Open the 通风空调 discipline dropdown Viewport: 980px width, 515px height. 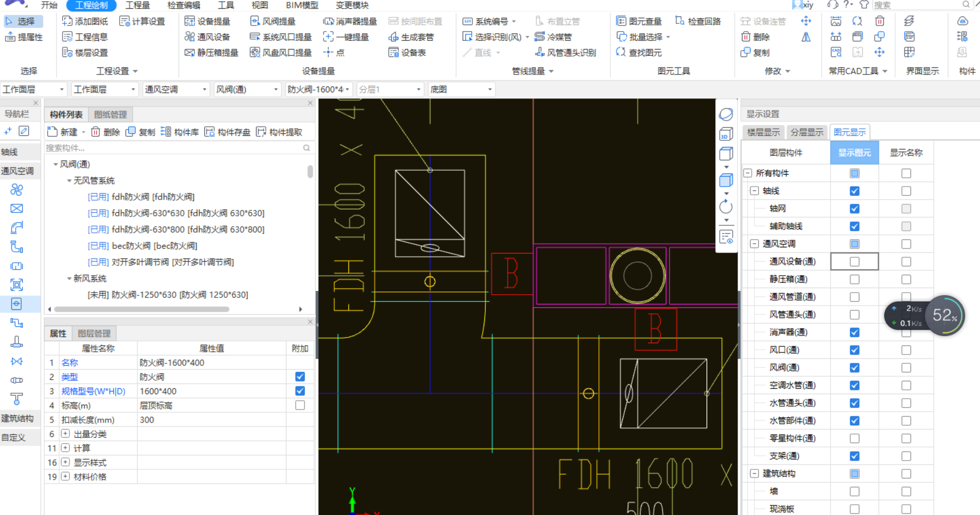coord(176,89)
